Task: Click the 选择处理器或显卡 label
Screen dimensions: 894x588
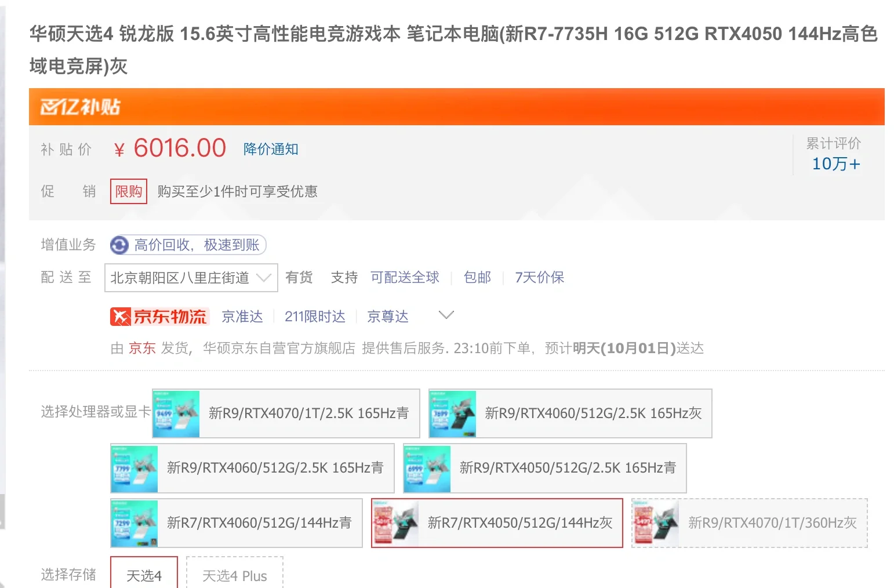Action: click(96, 412)
